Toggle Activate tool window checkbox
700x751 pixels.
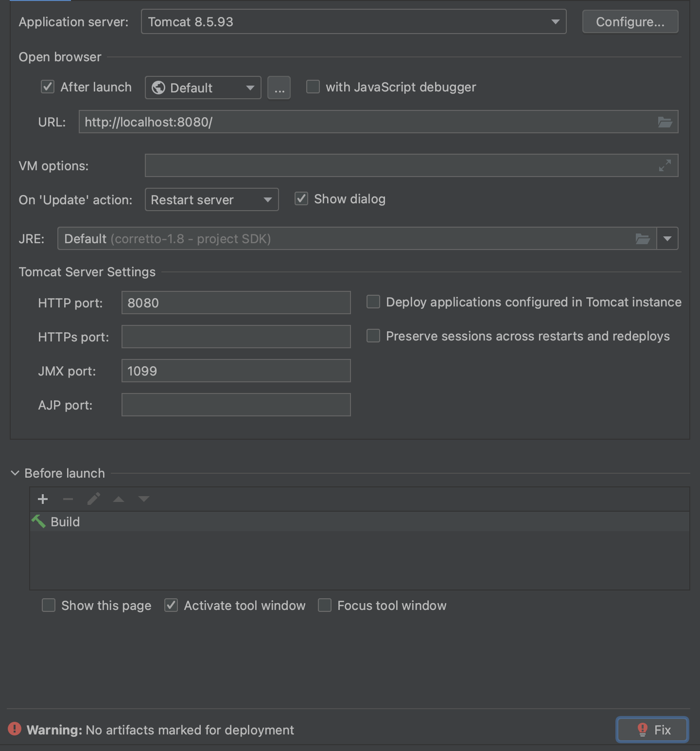171,605
